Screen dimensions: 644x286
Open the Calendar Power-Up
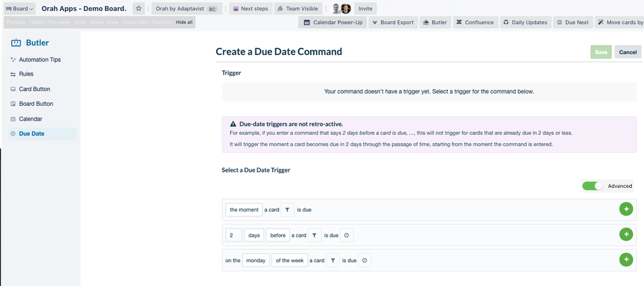tap(333, 23)
